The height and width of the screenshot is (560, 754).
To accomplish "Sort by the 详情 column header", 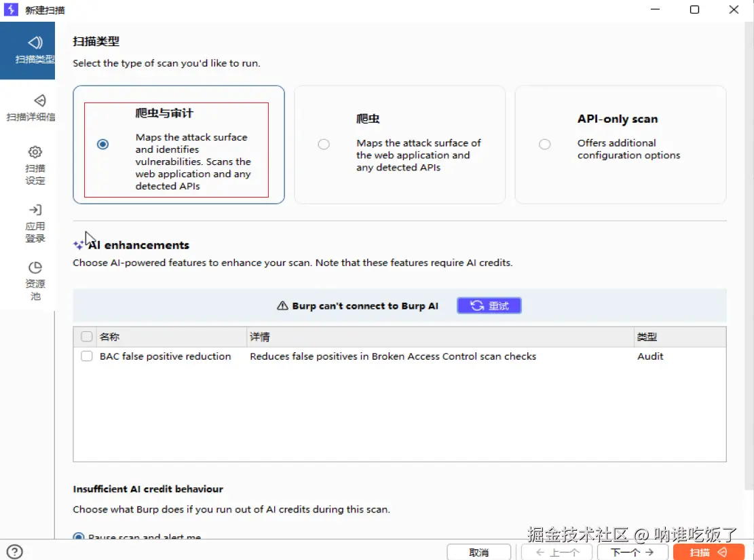I will (440, 337).
